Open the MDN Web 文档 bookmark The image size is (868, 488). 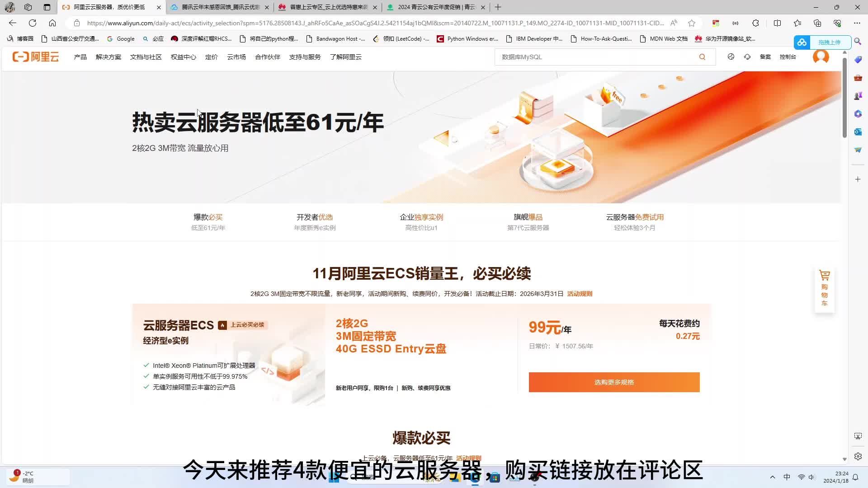click(664, 39)
